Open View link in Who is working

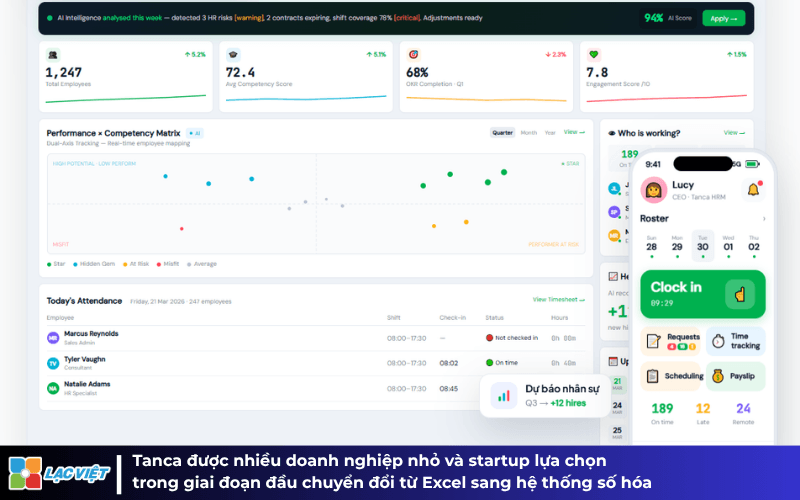pos(734,133)
